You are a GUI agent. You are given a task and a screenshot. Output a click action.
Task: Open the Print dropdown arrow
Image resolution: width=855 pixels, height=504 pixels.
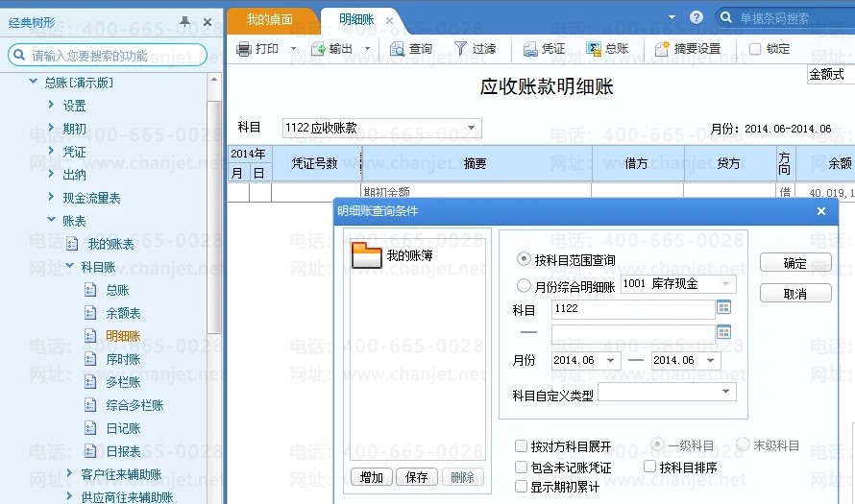click(x=293, y=49)
